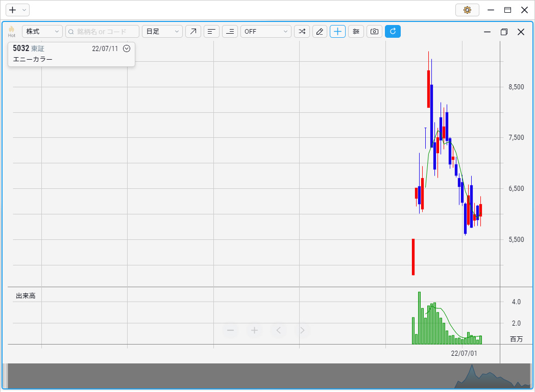This screenshot has height=392, width=535.
Task: Click the 6,500 price axis label
Action: 516,189
